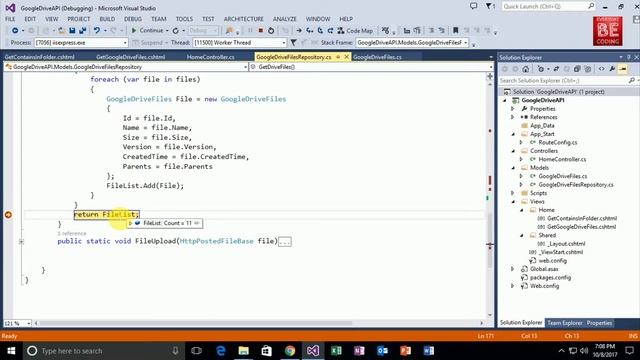The width and height of the screenshot is (640, 360).
Task: Switch to GoogleDriveFiles.cs tab
Action: 377,57
